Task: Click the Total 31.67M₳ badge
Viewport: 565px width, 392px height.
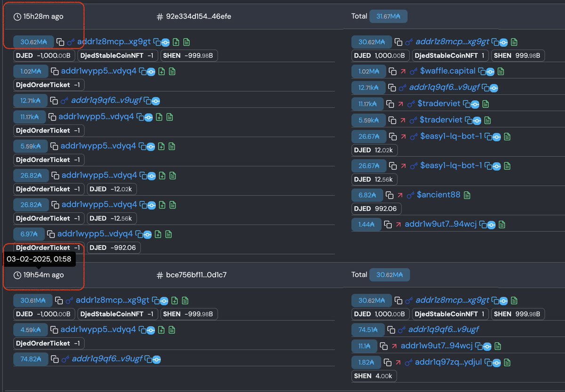Action: (388, 17)
